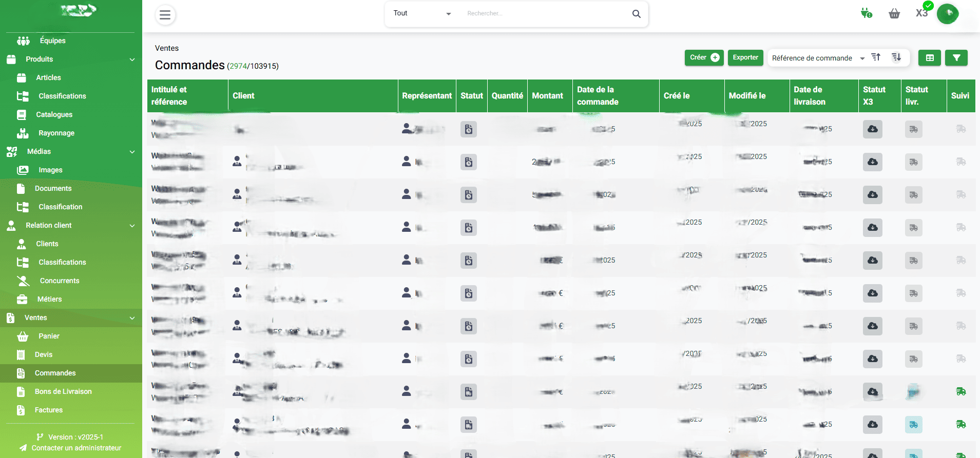The height and width of the screenshot is (458, 980).
Task: Go to Bons de Livraison in sidebar
Action: [63, 391]
